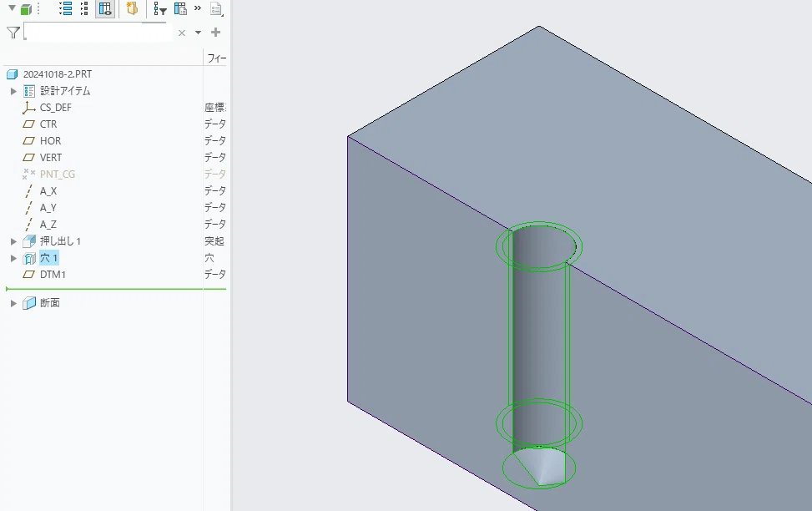Click the funnel filter icon beside search field
Viewport: 812px width, 511px height.
pyautogui.click(x=13, y=33)
